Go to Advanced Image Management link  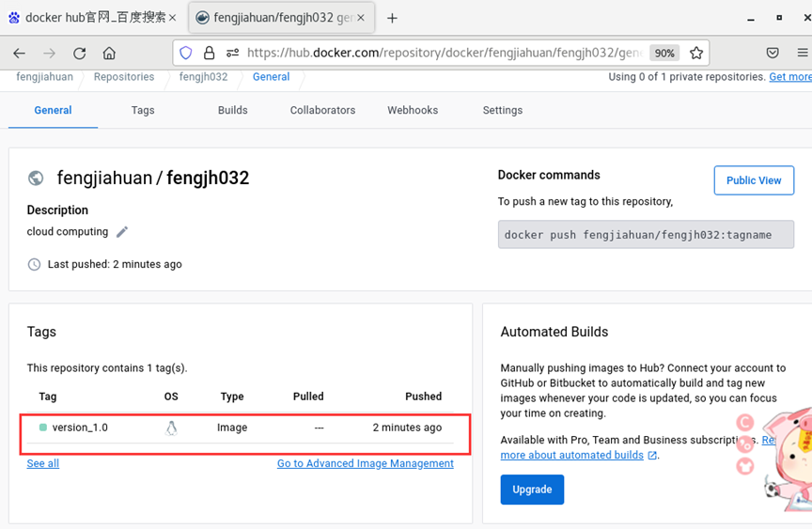pos(365,463)
